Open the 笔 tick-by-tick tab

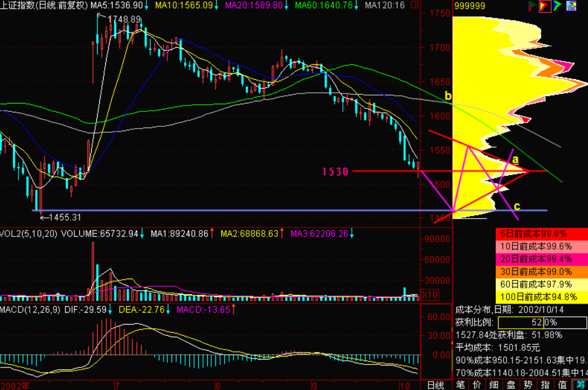pyautogui.click(x=461, y=385)
